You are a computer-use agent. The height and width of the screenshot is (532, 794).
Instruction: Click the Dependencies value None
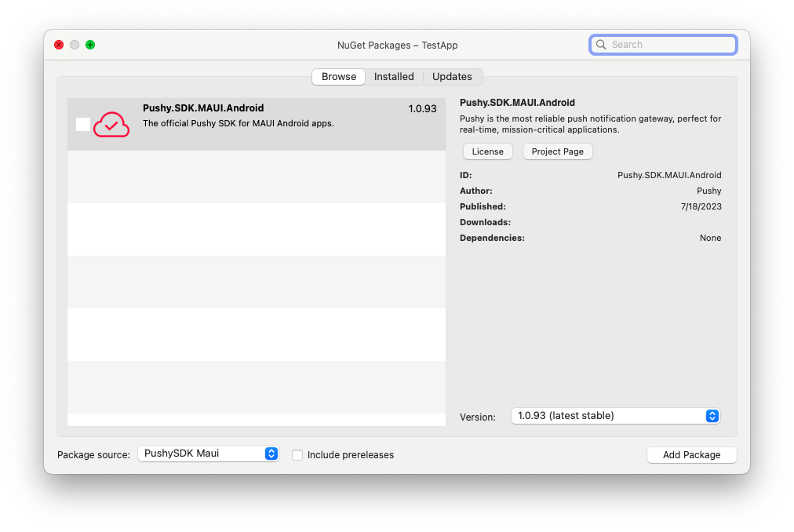711,238
